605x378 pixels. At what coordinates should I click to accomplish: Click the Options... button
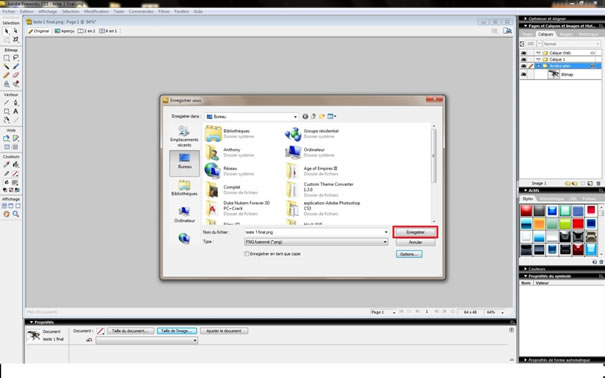click(409, 254)
